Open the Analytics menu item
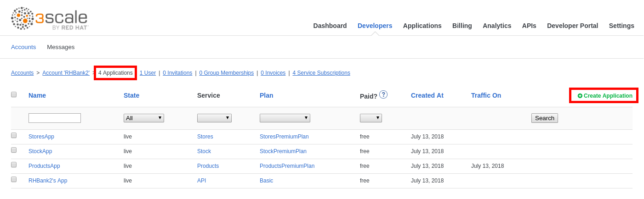This screenshot has height=199, width=644. click(x=496, y=26)
